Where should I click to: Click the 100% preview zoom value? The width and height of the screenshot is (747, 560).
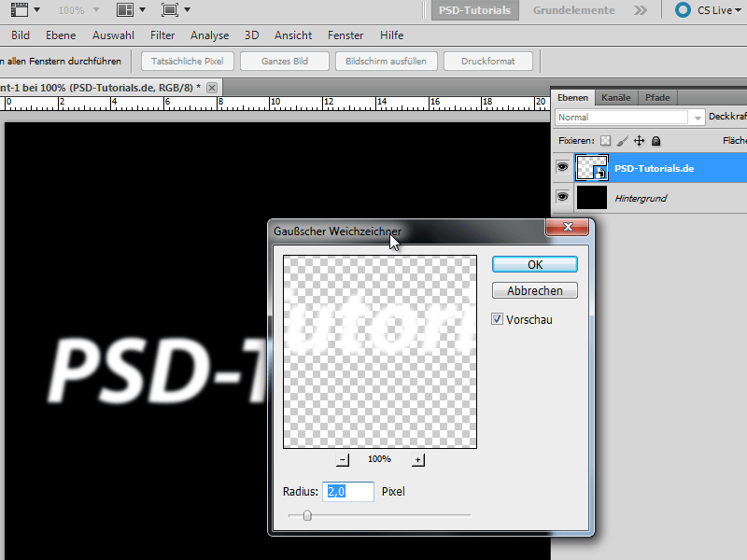(379, 459)
